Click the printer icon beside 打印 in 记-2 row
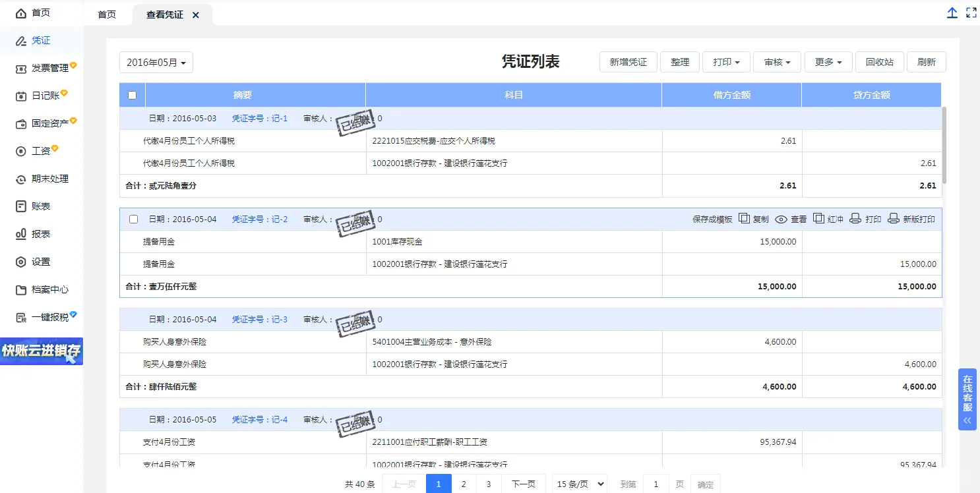 click(x=855, y=219)
